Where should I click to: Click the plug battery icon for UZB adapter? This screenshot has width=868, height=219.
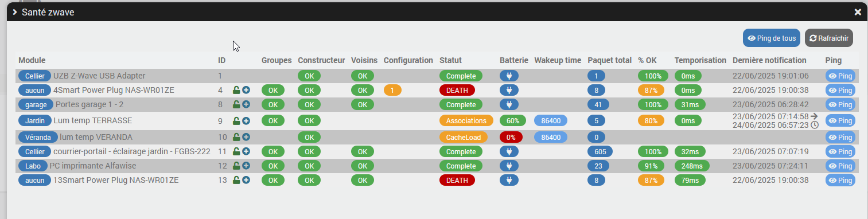tap(509, 76)
